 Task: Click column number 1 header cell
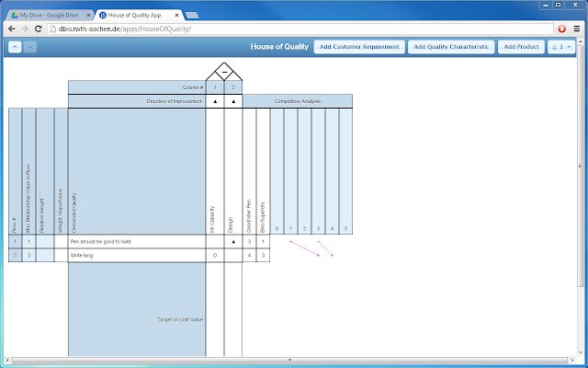pos(215,87)
